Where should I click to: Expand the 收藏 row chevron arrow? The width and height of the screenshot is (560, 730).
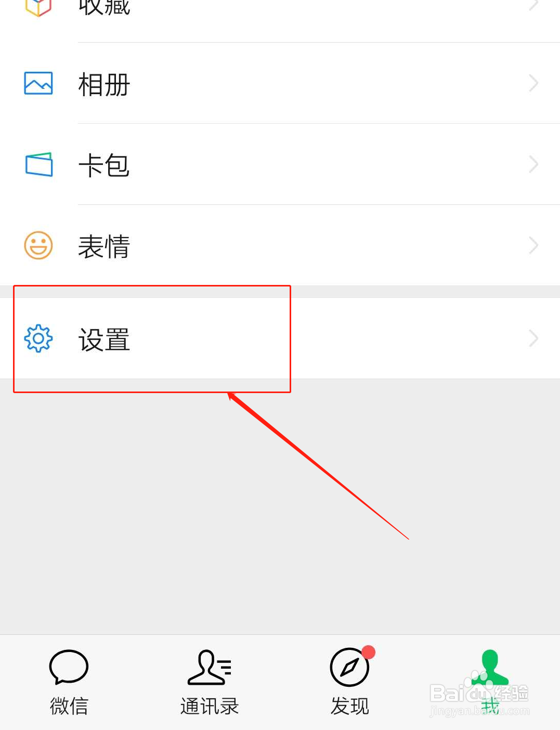[x=533, y=5]
